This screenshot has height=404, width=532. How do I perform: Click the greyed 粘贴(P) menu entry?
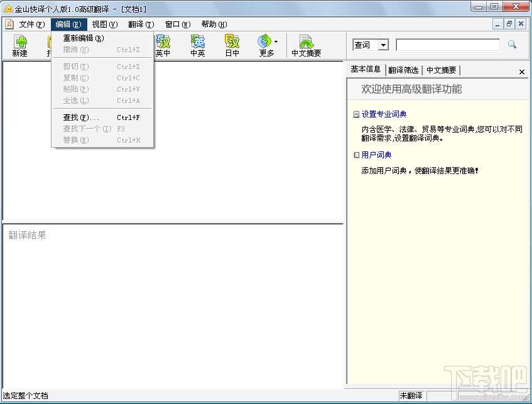click(102, 89)
